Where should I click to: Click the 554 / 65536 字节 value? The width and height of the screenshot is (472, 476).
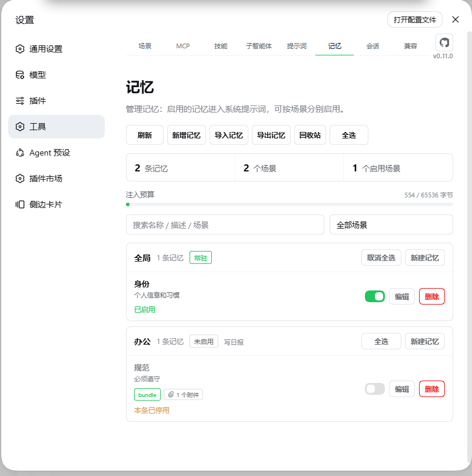coord(428,195)
